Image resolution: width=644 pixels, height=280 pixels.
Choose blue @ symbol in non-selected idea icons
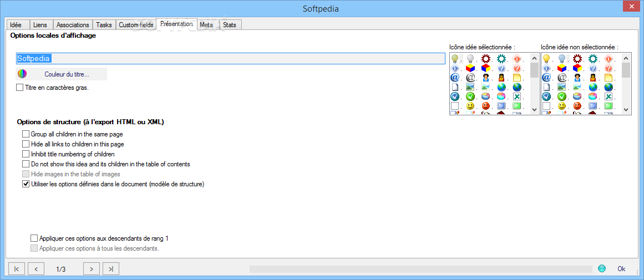click(x=546, y=78)
